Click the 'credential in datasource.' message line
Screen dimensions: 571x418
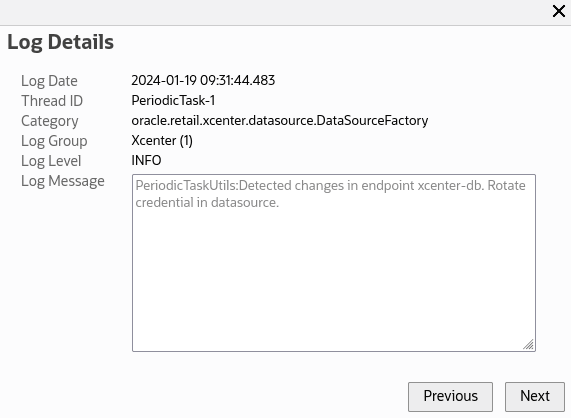point(207,202)
